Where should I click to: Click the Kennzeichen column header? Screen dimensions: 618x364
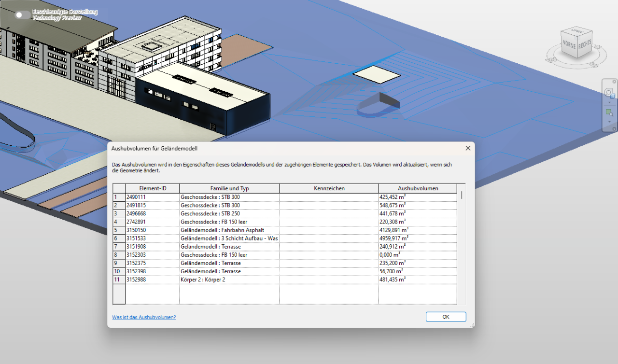pos(328,188)
